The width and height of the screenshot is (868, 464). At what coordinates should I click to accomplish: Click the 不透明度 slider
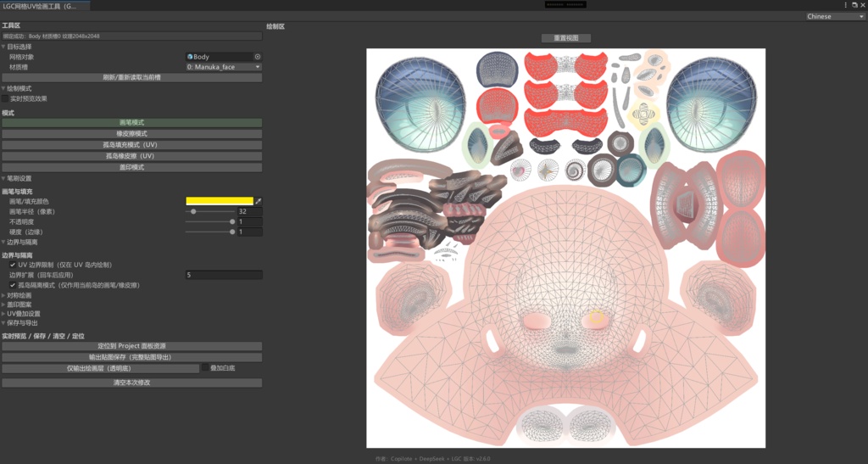[210, 221]
